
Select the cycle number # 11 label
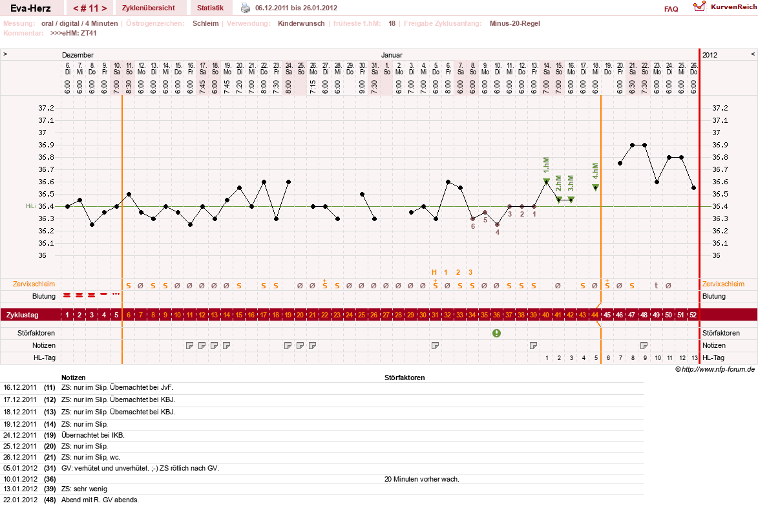point(90,8)
